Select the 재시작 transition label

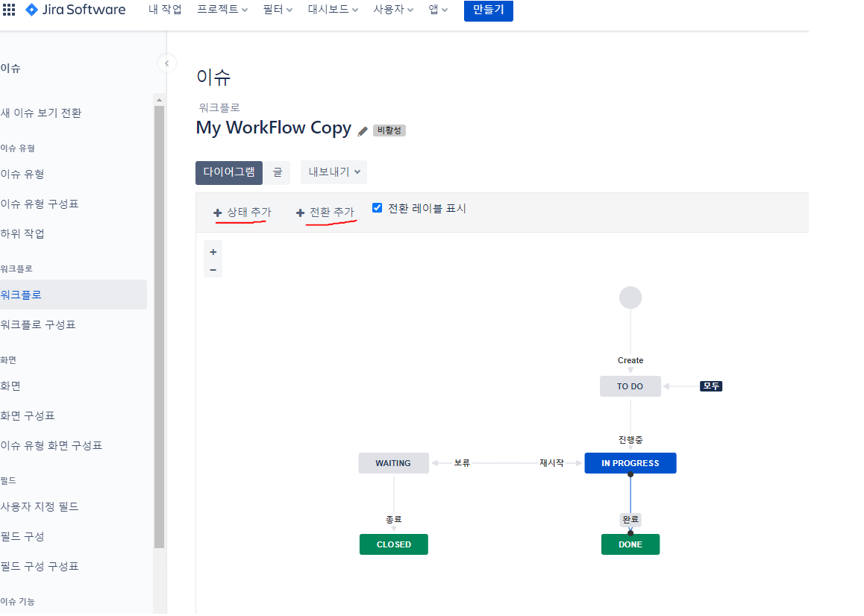pyautogui.click(x=551, y=463)
